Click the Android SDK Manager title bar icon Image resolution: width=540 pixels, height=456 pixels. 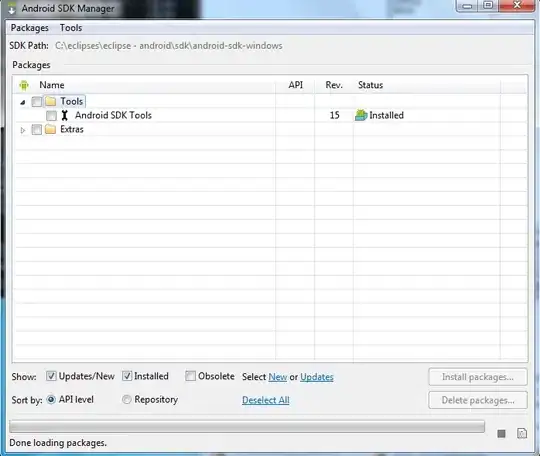[x=12, y=8]
